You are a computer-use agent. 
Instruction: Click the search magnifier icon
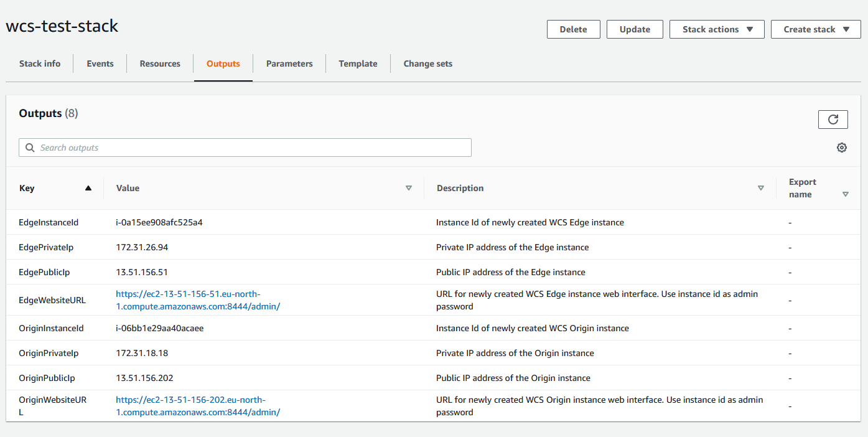click(x=30, y=148)
